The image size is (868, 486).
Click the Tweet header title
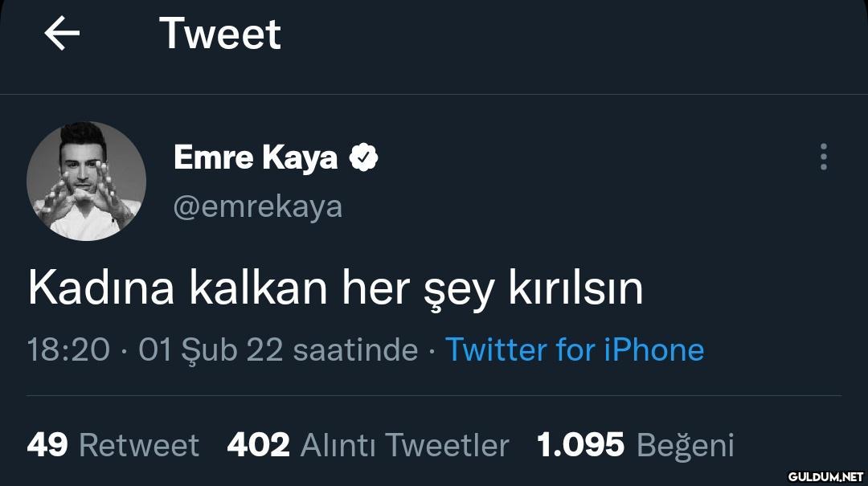220,34
